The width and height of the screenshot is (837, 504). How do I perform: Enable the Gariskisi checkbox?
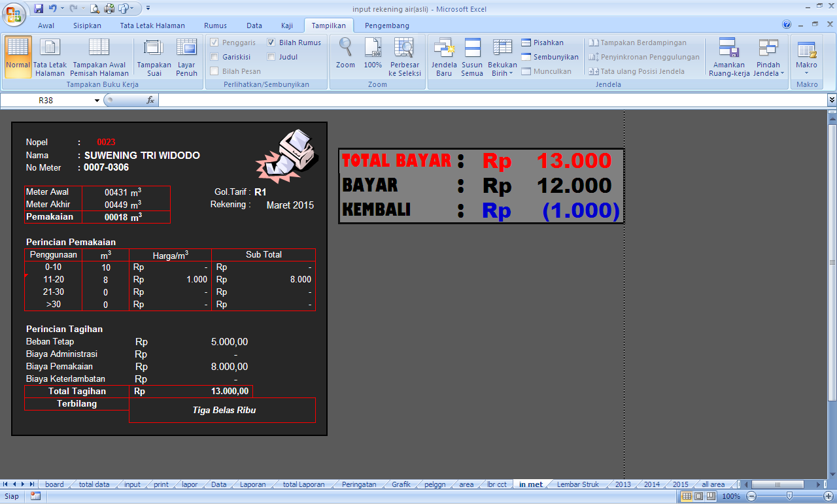(x=218, y=57)
